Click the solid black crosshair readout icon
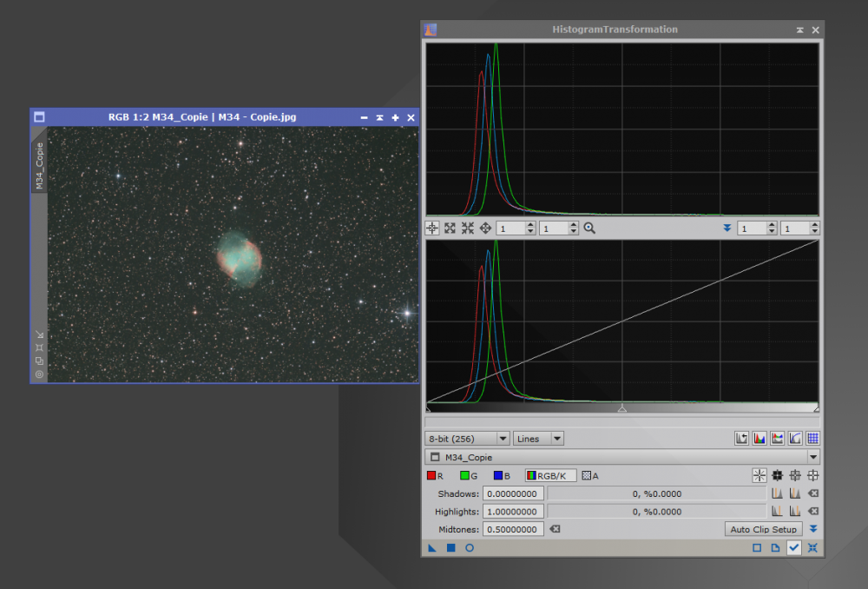The height and width of the screenshot is (589, 868). coord(777,475)
